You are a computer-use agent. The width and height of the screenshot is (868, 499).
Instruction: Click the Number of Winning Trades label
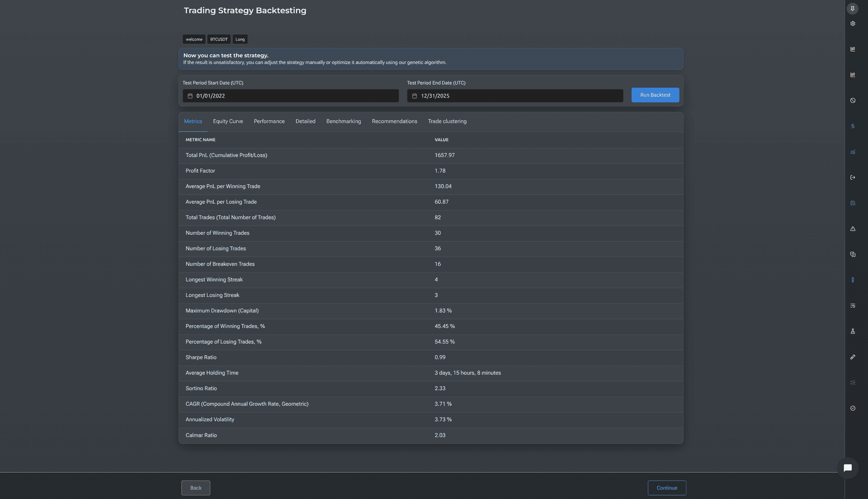pyautogui.click(x=217, y=233)
